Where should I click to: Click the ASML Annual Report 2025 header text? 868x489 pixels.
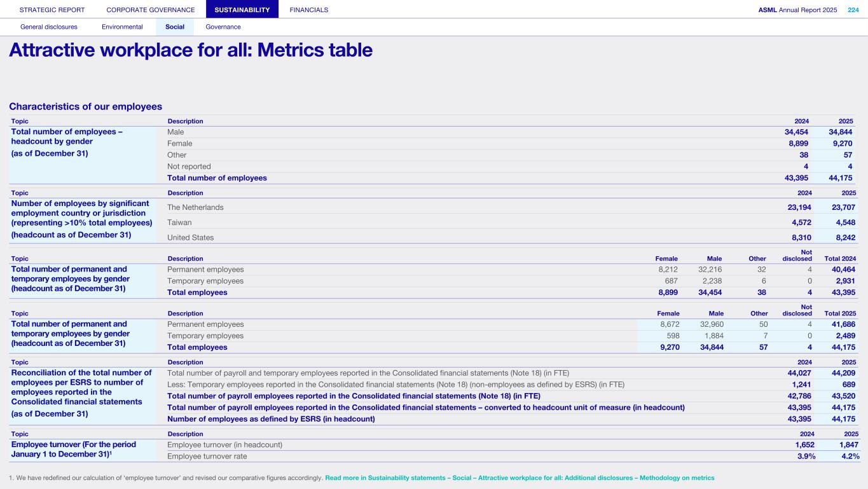click(x=797, y=10)
